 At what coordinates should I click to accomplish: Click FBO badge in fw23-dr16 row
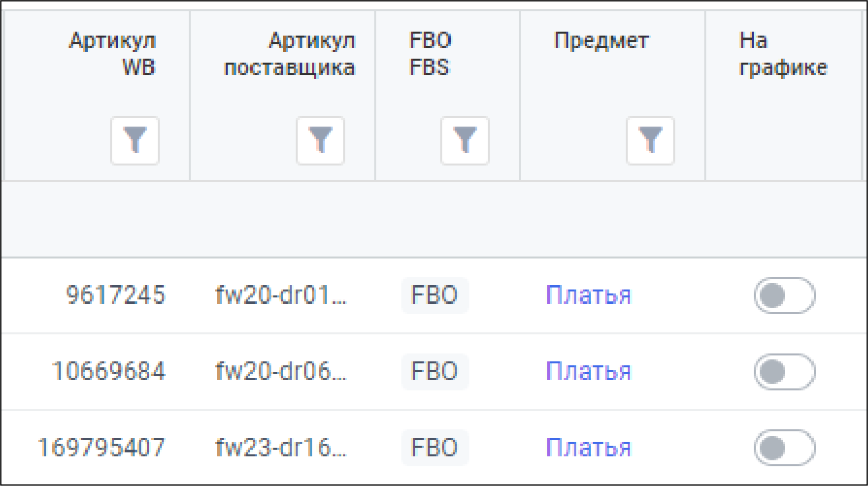pos(434,448)
